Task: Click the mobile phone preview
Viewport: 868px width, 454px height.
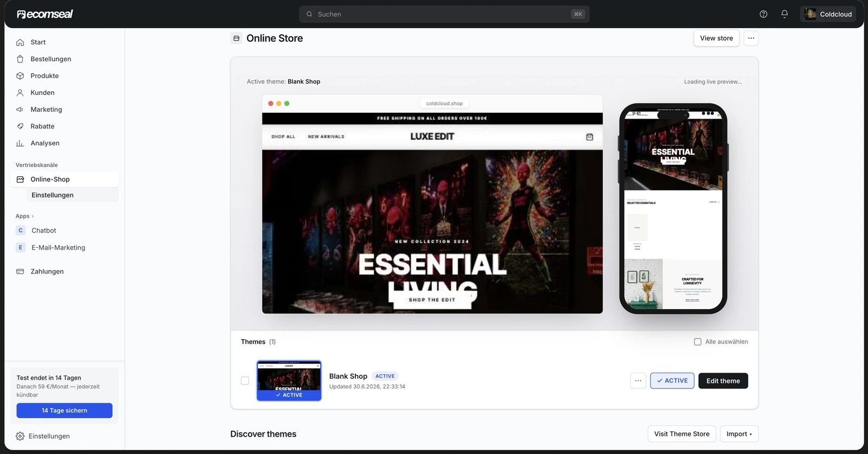Action: (x=673, y=209)
